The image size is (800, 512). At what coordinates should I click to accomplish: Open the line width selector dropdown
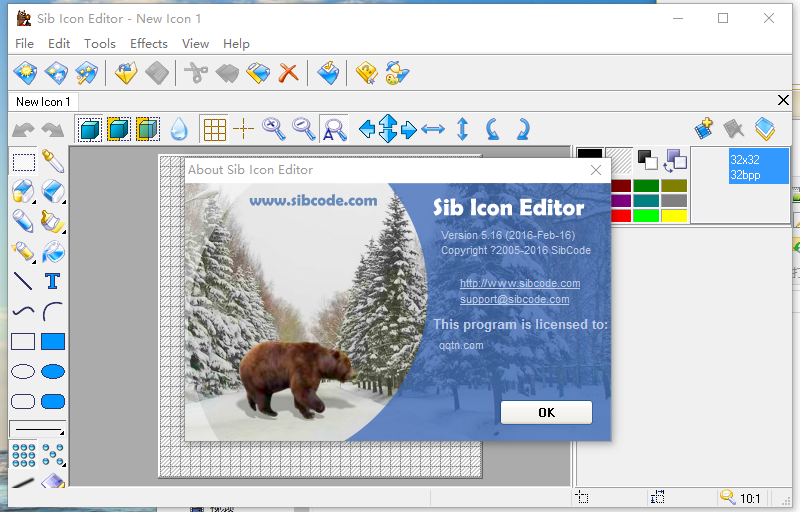(38, 430)
